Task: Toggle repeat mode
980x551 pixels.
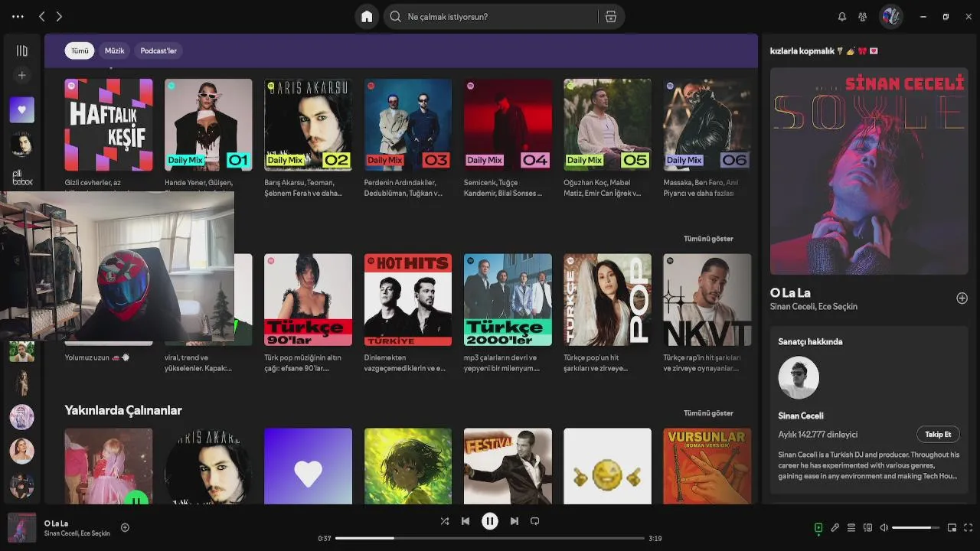Action: tap(535, 521)
